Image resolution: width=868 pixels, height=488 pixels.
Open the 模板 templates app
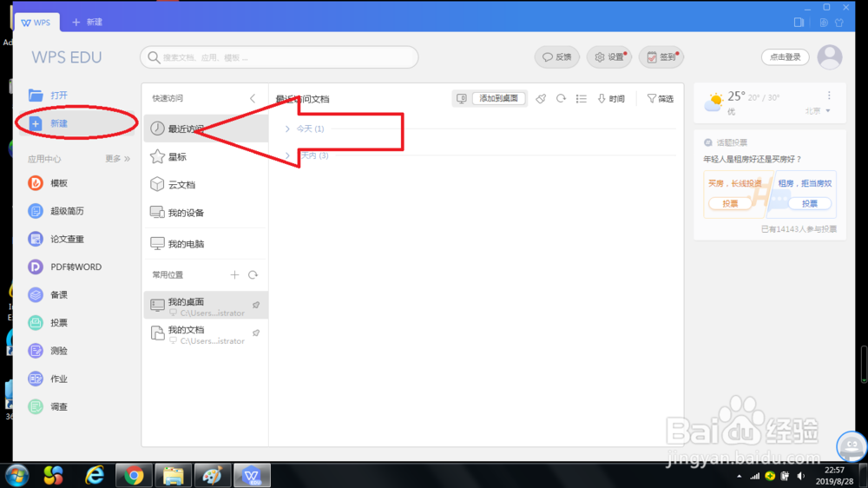coord(48,183)
